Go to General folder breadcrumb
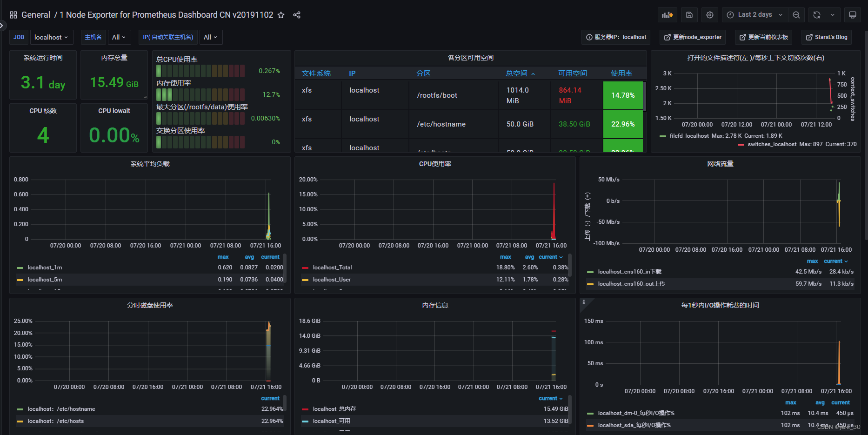The image size is (868, 435). point(36,15)
